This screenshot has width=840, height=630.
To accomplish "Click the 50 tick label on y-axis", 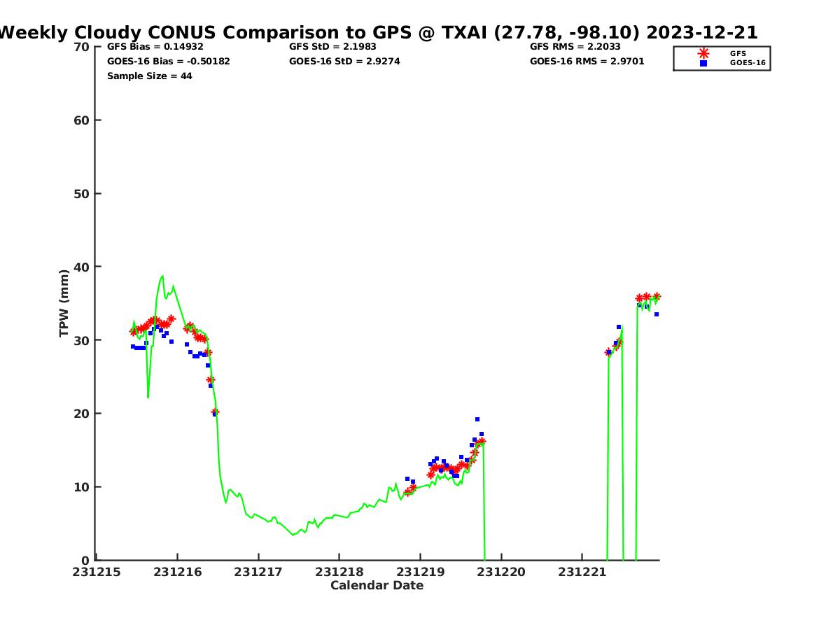I will [x=82, y=194].
